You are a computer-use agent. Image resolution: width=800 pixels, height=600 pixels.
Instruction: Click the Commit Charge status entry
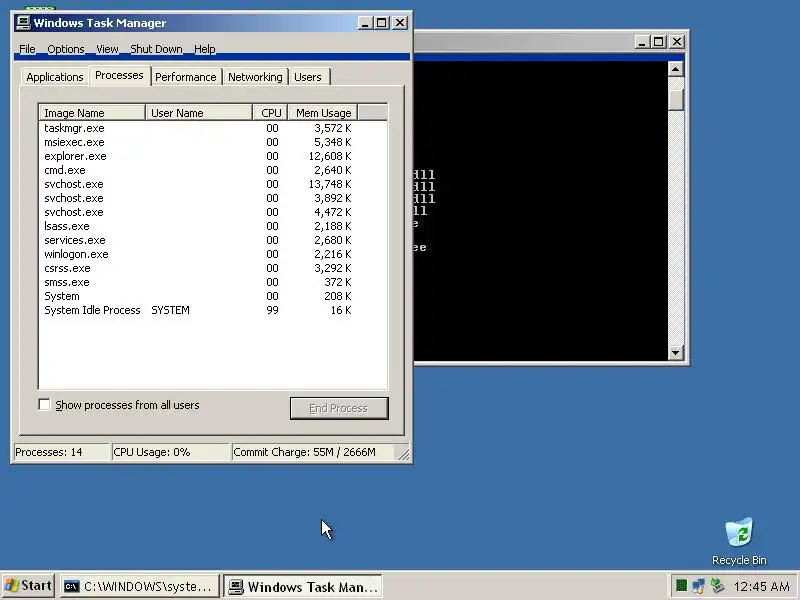point(312,452)
